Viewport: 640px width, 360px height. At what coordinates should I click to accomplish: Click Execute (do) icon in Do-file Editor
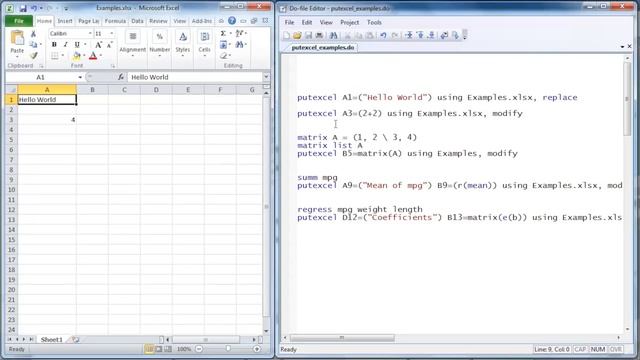pyautogui.click(x=455, y=36)
